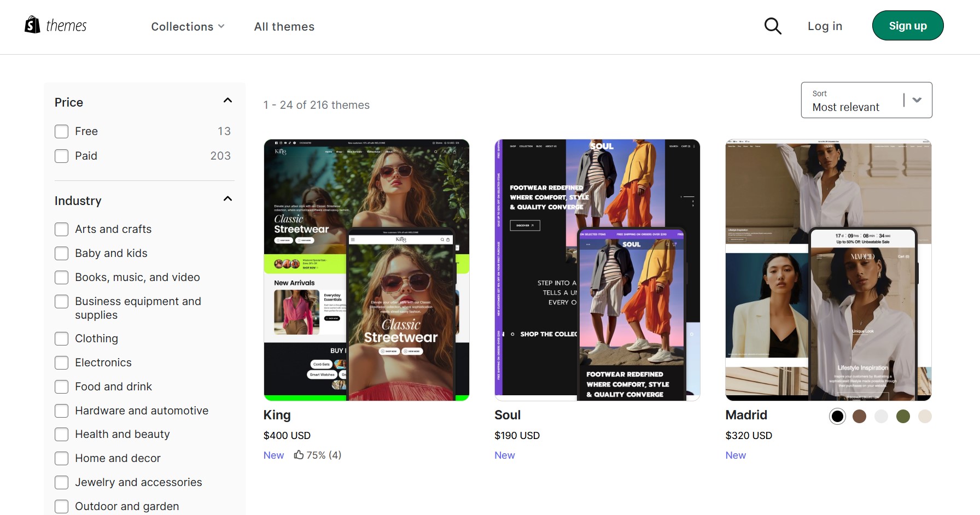This screenshot has height=515, width=980.
Task: Enable the Paid filter checkbox
Action: point(61,156)
